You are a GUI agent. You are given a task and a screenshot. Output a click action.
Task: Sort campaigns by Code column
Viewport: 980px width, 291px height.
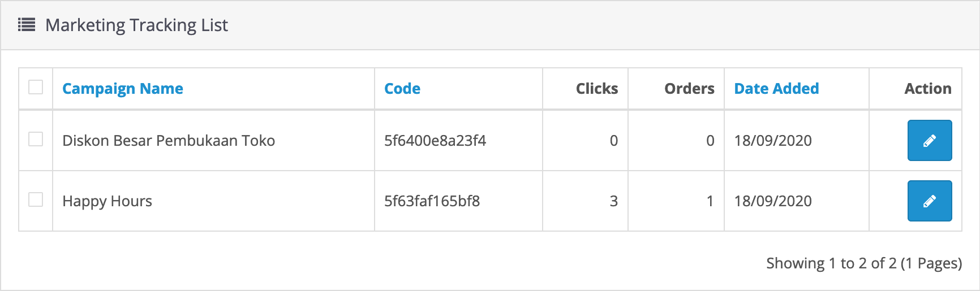(402, 89)
